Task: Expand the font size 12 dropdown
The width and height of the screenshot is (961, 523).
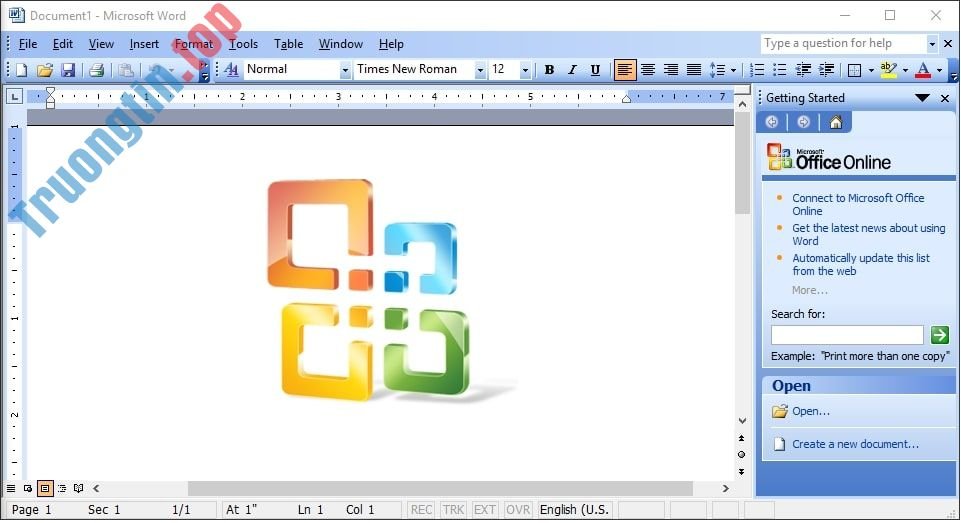Action: click(525, 71)
